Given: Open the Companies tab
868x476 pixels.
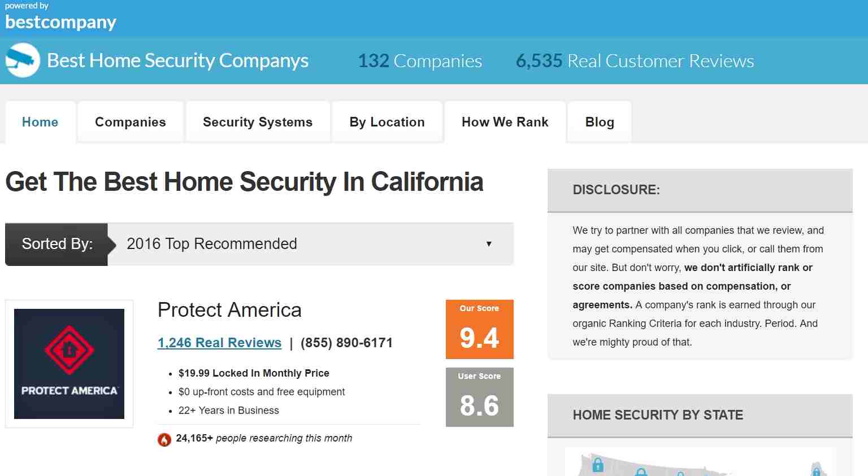Looking at the screenshot, I should 131,122.
